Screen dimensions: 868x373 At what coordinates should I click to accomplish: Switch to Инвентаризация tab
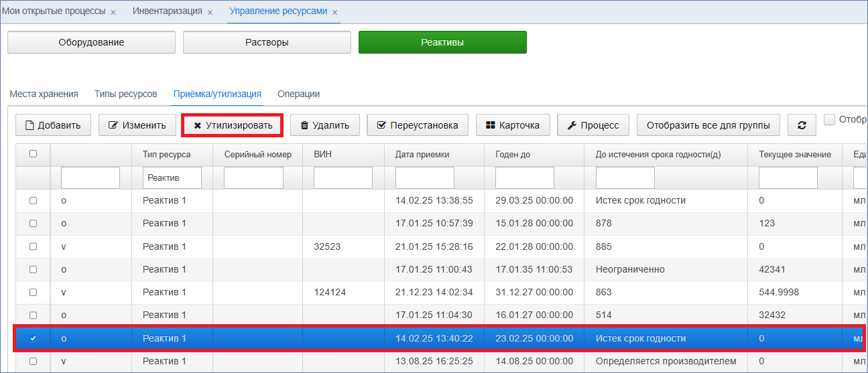coord(167,11)
